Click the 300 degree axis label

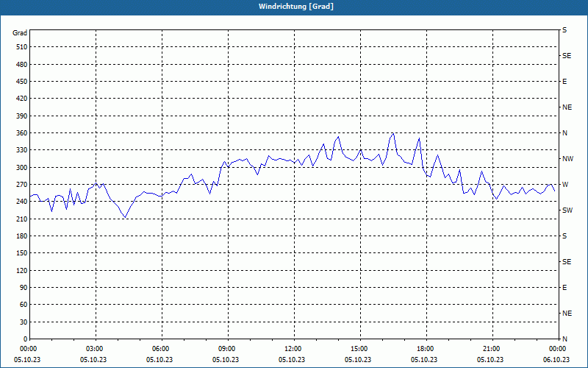pyautogui.click(x=22, y=167)
